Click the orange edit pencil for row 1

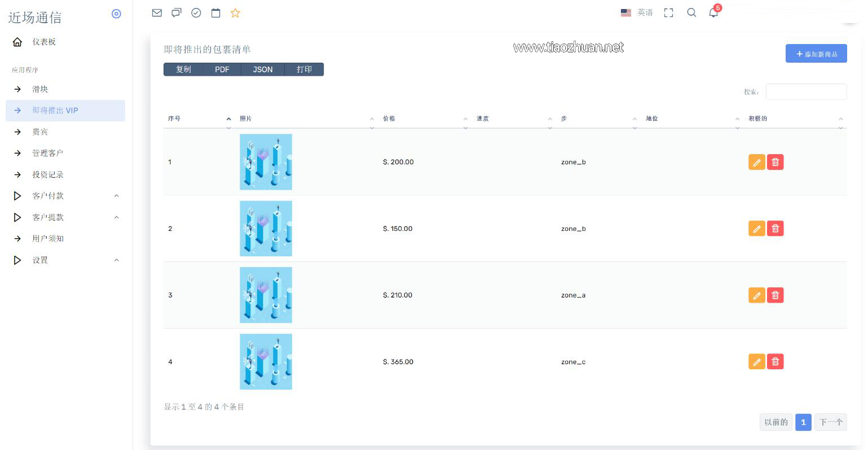(x=756, y=162)
